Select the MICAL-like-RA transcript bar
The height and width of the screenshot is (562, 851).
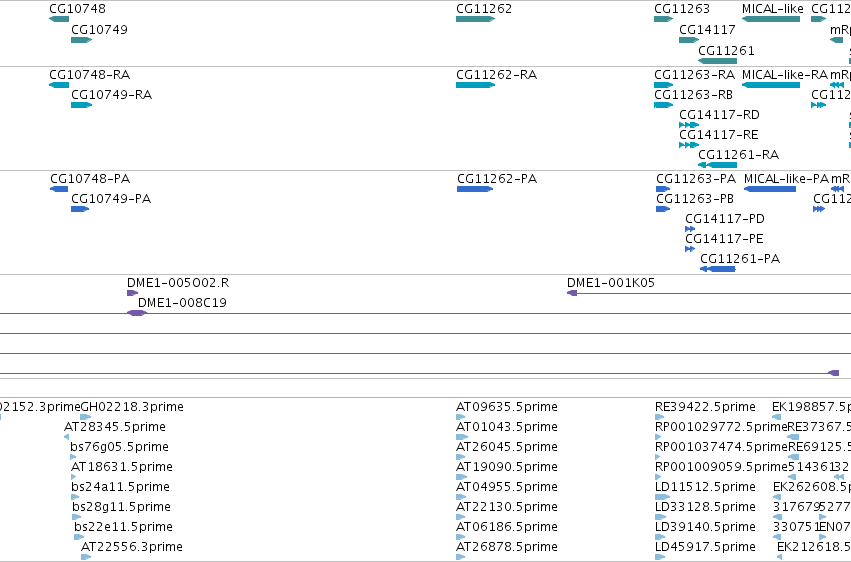[x=771, y=85]
